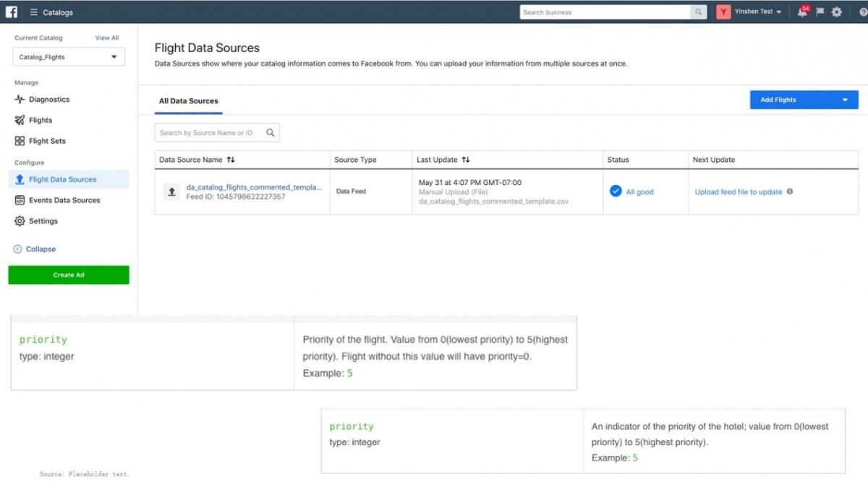
Task: Click the sidebar Settings gear icon
Action: 20,222
